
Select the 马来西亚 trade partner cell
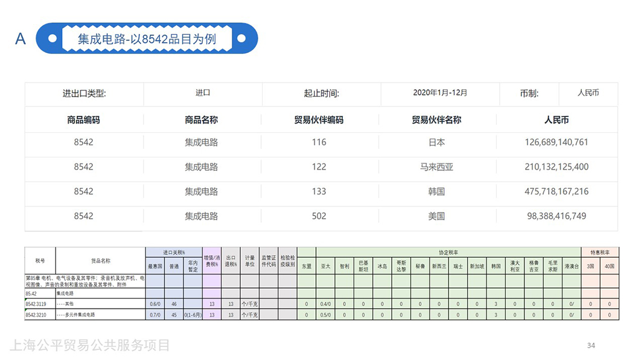pyautogui.click(x=436, y=167)
